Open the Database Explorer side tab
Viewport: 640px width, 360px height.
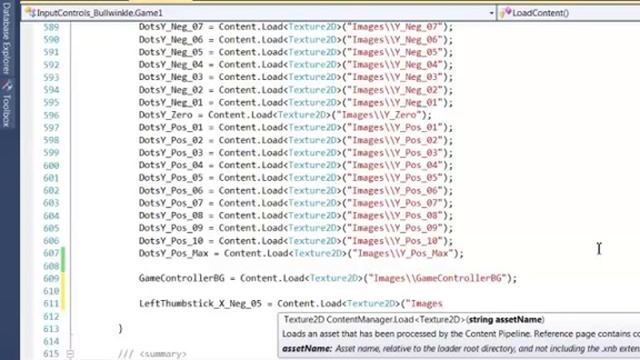pyautogui.click(x=7, y=38)
